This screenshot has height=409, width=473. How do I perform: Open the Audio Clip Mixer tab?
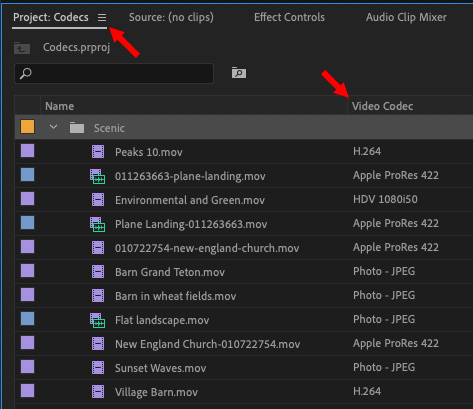[406, 17]
